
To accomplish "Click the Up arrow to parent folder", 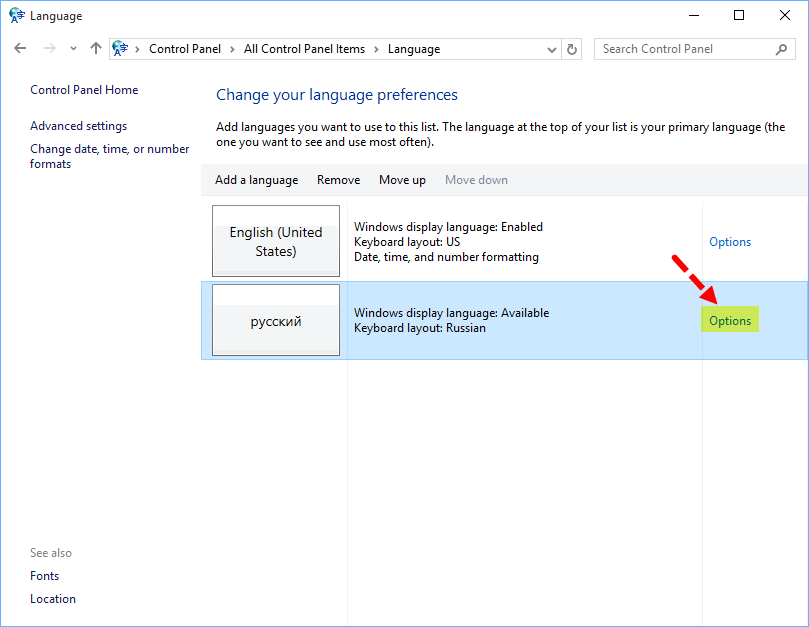I will (x=96, y=49).
